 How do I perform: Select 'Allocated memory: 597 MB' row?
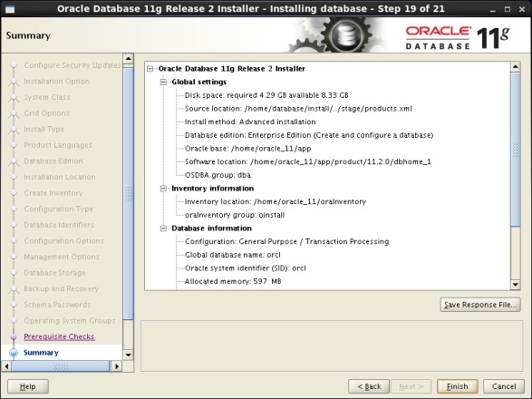click(233, 281)
